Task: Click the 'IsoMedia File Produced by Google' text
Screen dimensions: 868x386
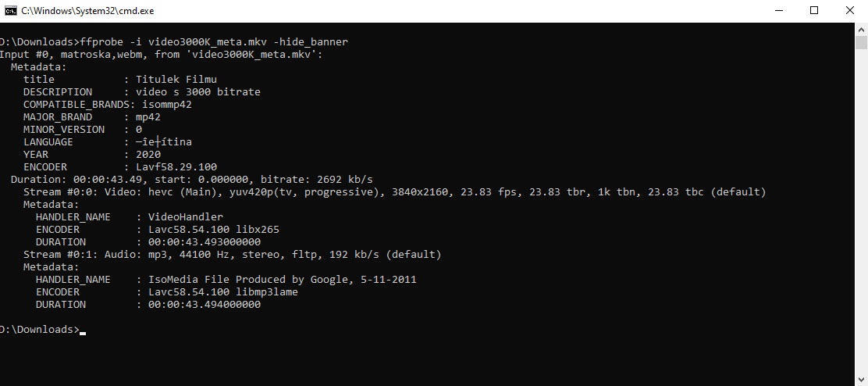Action: [236, 279]
